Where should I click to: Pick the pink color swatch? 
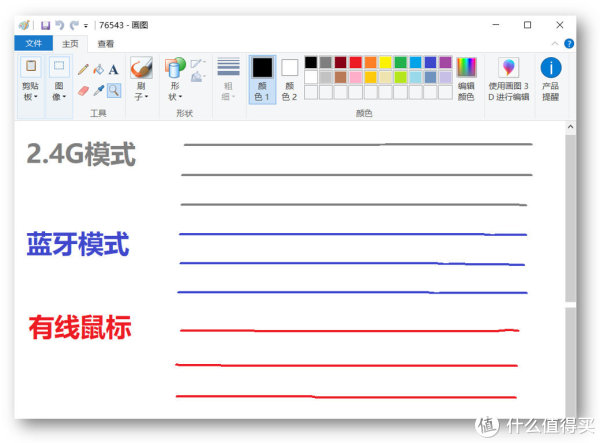355,77
